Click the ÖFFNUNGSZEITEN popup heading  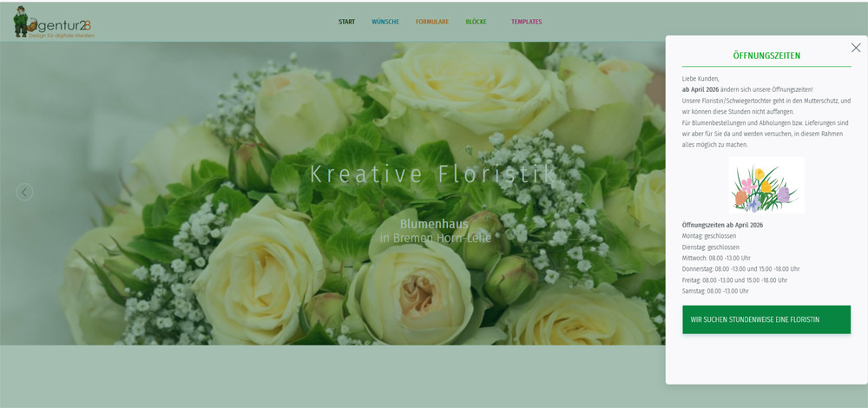[766, 56]
